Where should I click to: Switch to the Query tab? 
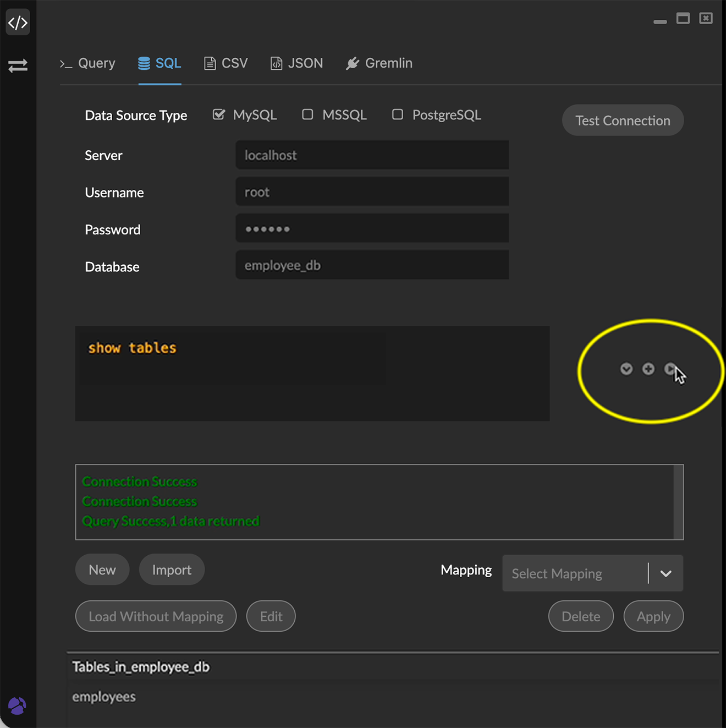88,63
